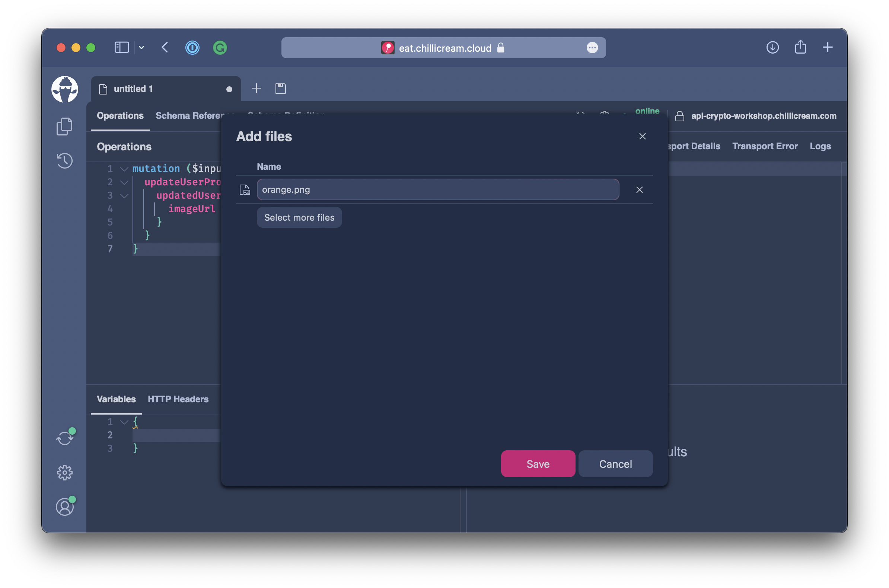
Task: Select more files for upload
Action: click(x=299, y=217)
